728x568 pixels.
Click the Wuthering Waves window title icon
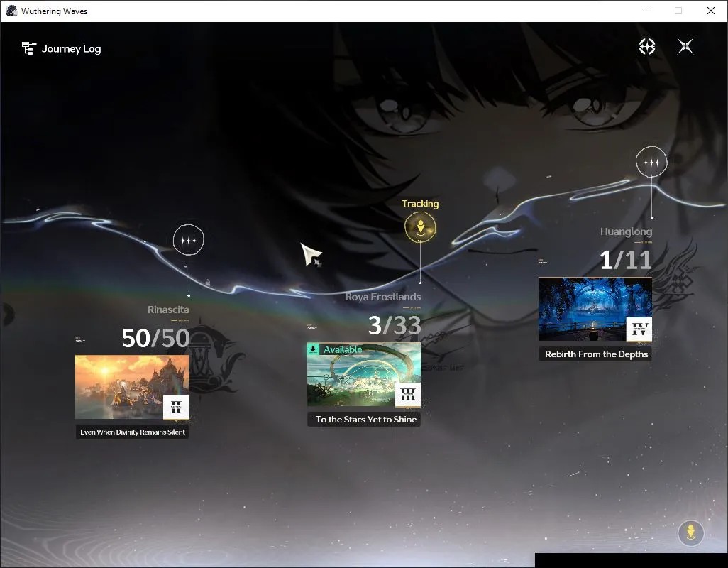(11, 11)
